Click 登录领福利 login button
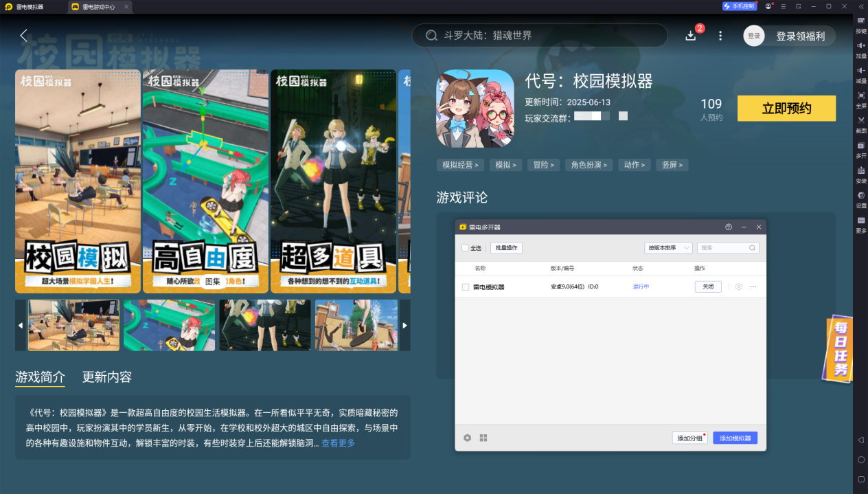This screenshot has width=868, height=494. click(x=800, y=36)
